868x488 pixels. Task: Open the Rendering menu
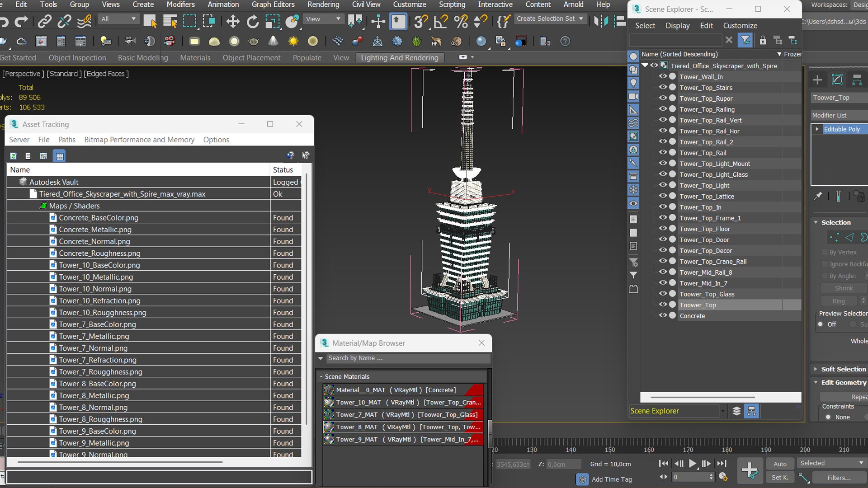(323, 5)
